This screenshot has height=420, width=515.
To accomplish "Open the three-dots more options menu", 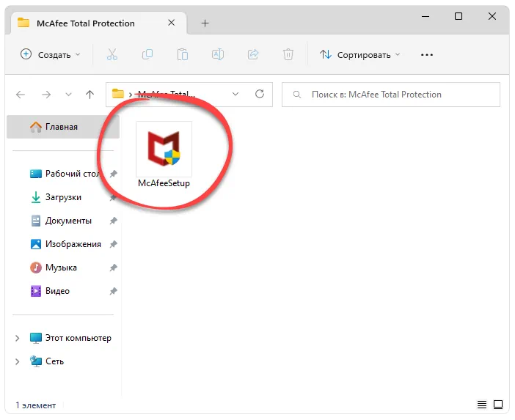I will tap(427, 55).
